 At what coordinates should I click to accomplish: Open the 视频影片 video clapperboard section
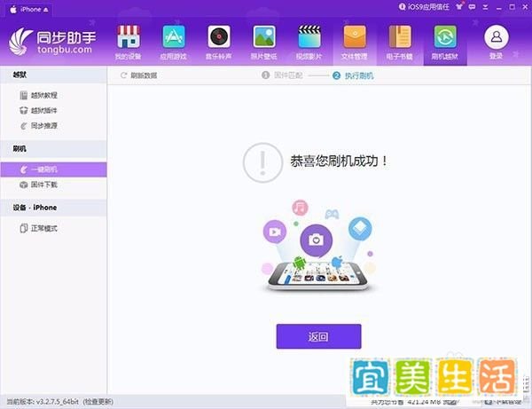309,43
